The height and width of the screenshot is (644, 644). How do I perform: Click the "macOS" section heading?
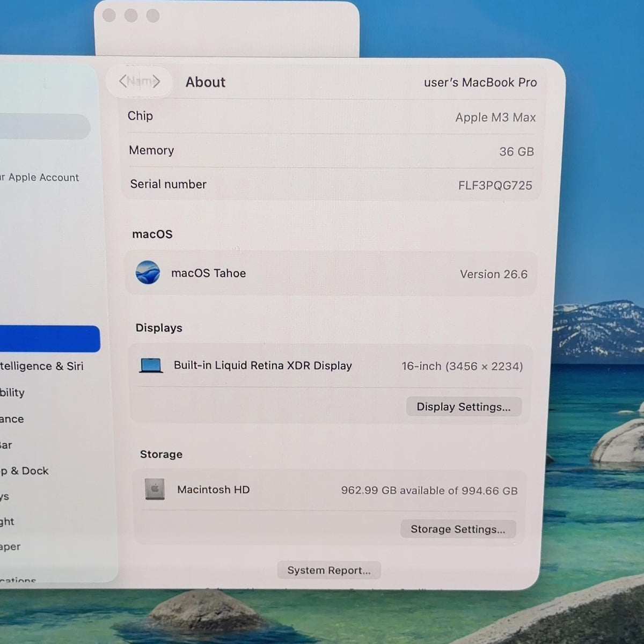pos(152,234)
